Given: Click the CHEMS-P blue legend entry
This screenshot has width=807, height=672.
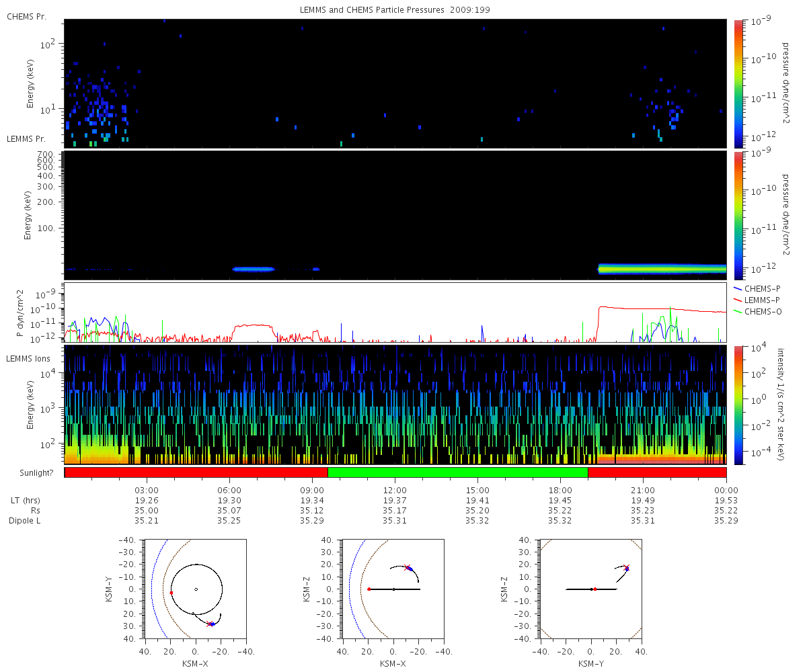Looking at the screenshot, I should click(x=757, y=288).
